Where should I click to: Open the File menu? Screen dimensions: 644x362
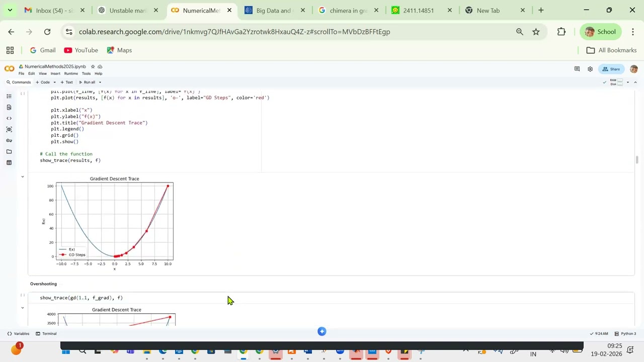(21, 73)
